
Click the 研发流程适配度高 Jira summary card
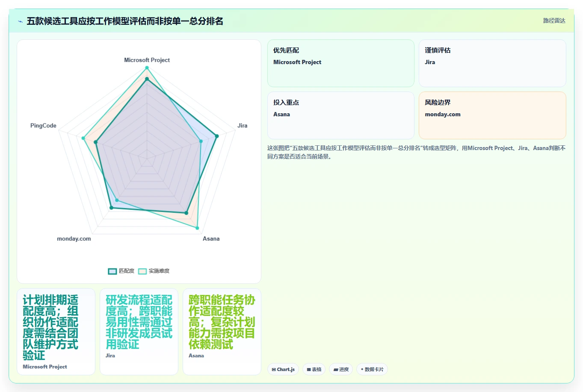click(x=139, y=332)
